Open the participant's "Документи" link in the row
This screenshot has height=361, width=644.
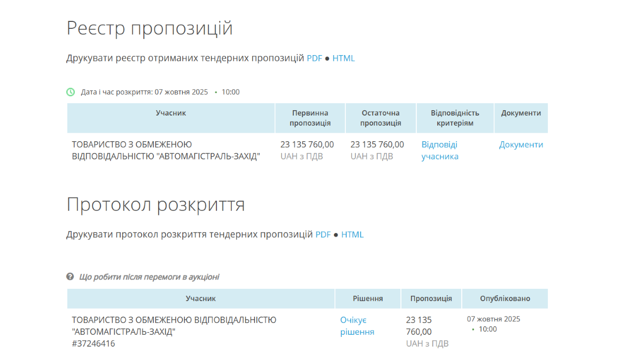pos(521,144)
